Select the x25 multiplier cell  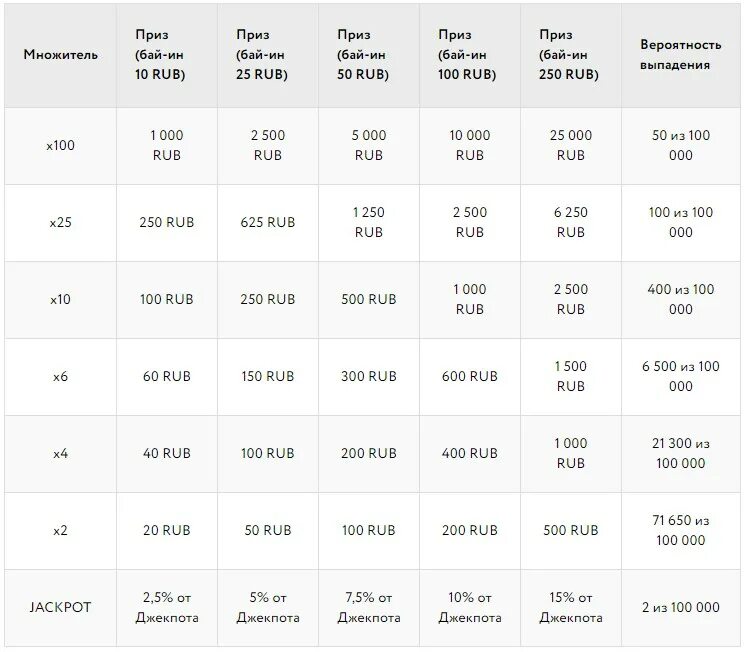tap(60, 222)
